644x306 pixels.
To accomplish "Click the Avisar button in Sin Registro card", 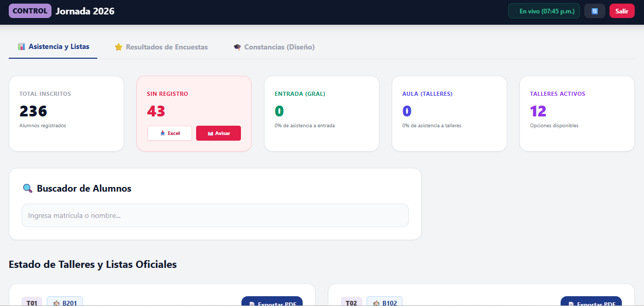I will click(218, 133).
